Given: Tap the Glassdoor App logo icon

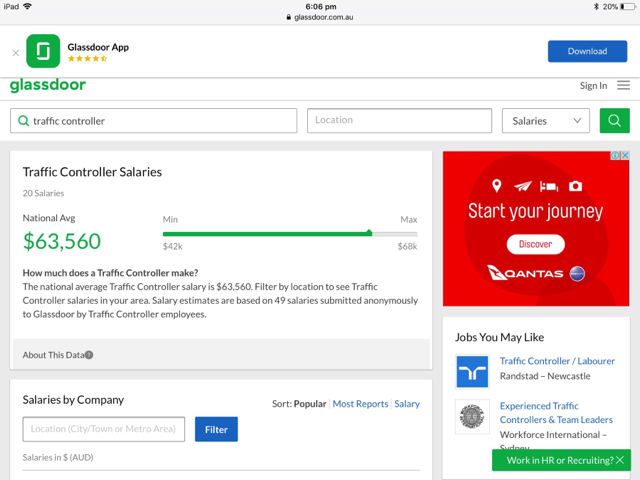Looking at the screenshot, I should 43,51.
